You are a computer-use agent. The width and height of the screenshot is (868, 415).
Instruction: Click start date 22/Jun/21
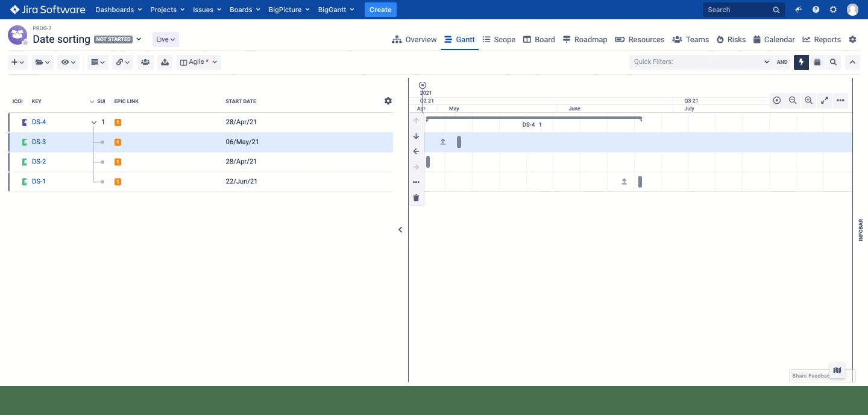pos(241,182)
